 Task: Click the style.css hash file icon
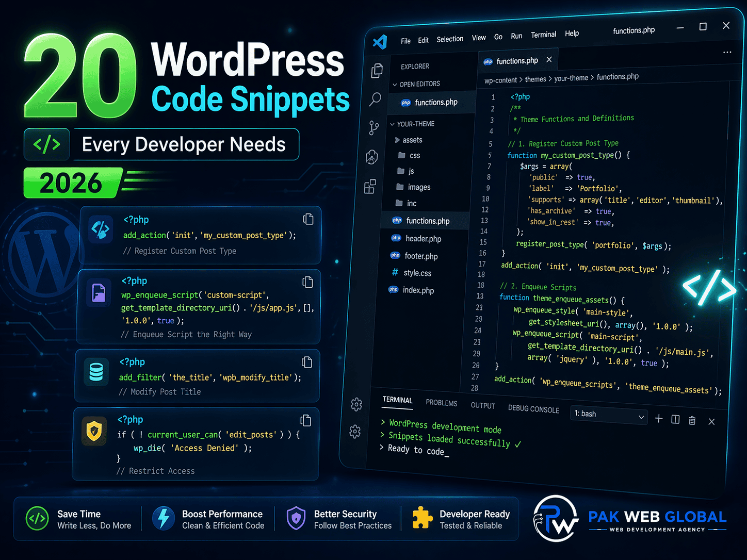(x=395, y=272)
